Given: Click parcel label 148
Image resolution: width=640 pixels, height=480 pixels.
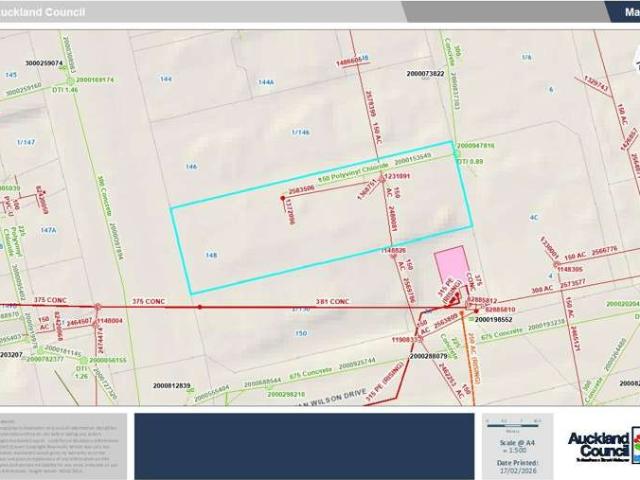Looking at the screenshot, I should (x=211, y=255).
